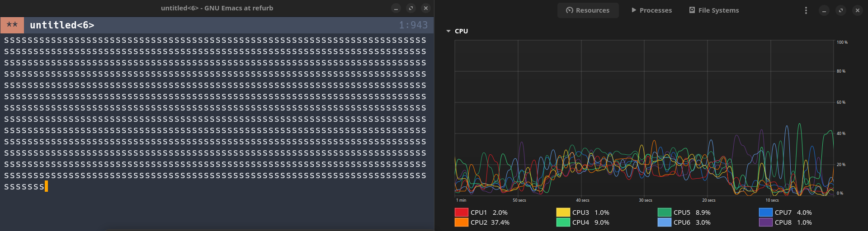The width and height of the screenshot is (868, 231).
Task: Close the GNU Emacs window
Action: (425, 8)
